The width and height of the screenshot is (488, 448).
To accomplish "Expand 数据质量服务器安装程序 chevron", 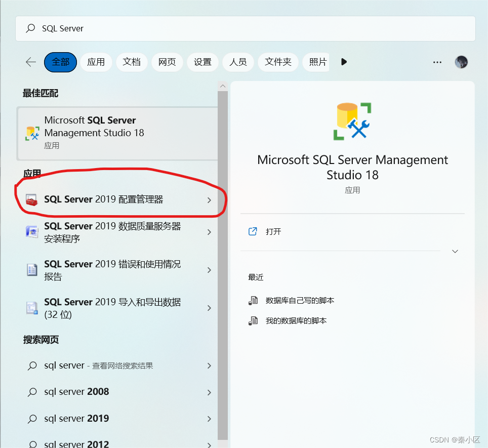I will coord(209,232).
